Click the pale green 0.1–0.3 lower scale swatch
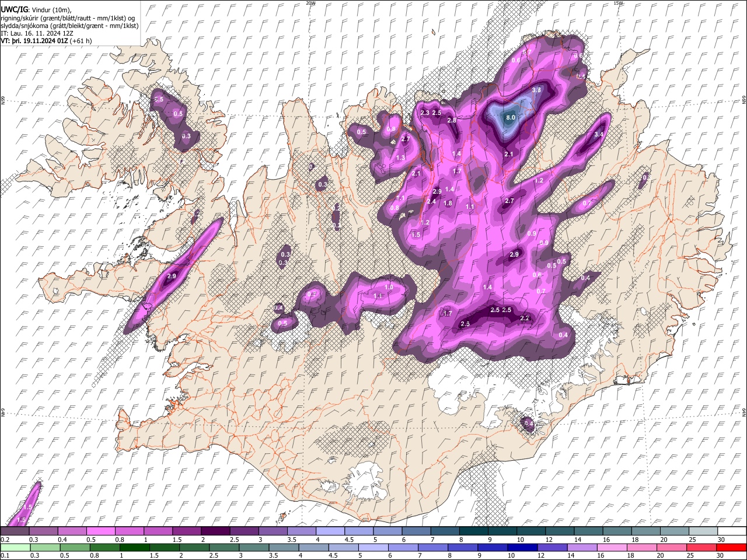 point(15,548)
